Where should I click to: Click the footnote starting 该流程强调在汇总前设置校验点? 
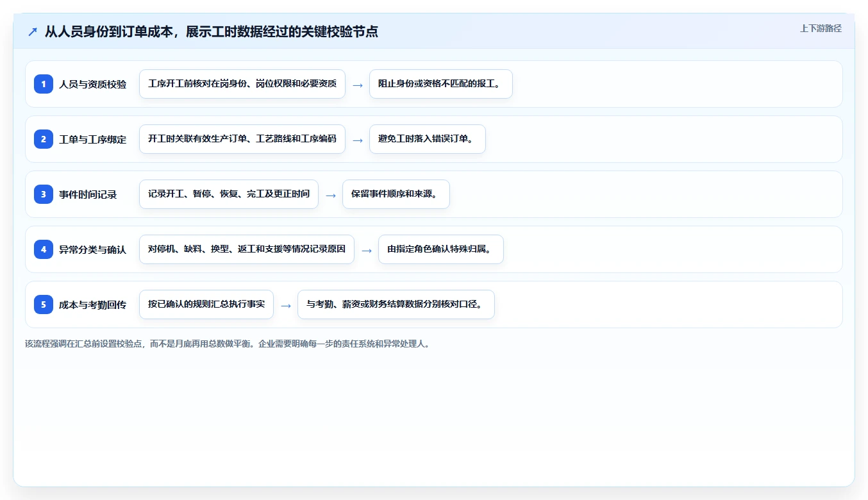coord(227,344)
